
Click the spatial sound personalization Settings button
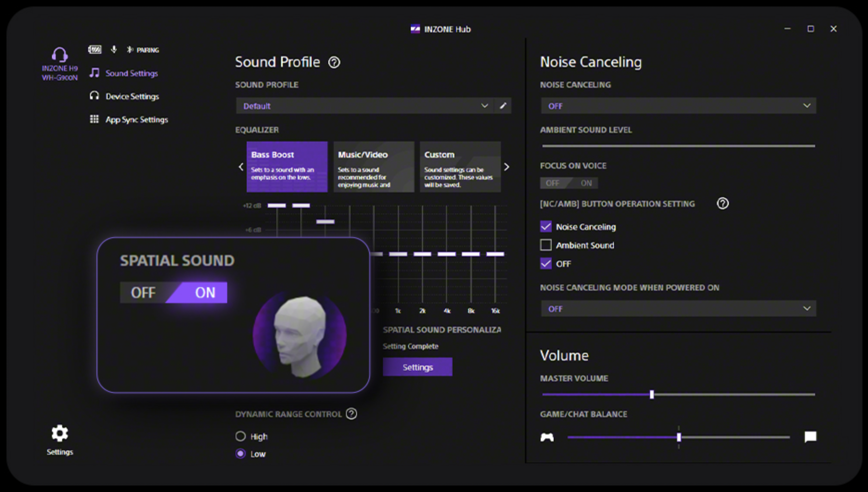click(417, 367)
